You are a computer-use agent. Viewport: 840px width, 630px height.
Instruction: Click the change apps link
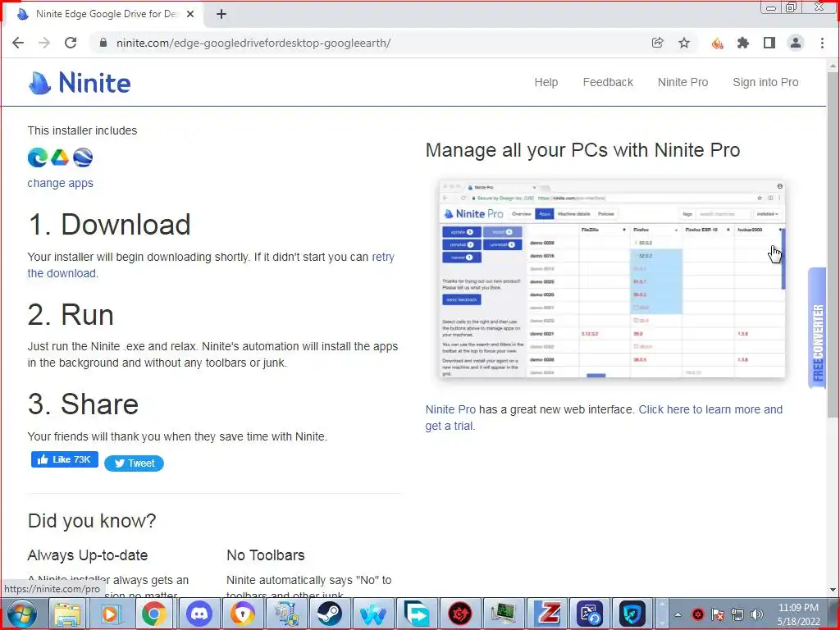pos(60,183)
